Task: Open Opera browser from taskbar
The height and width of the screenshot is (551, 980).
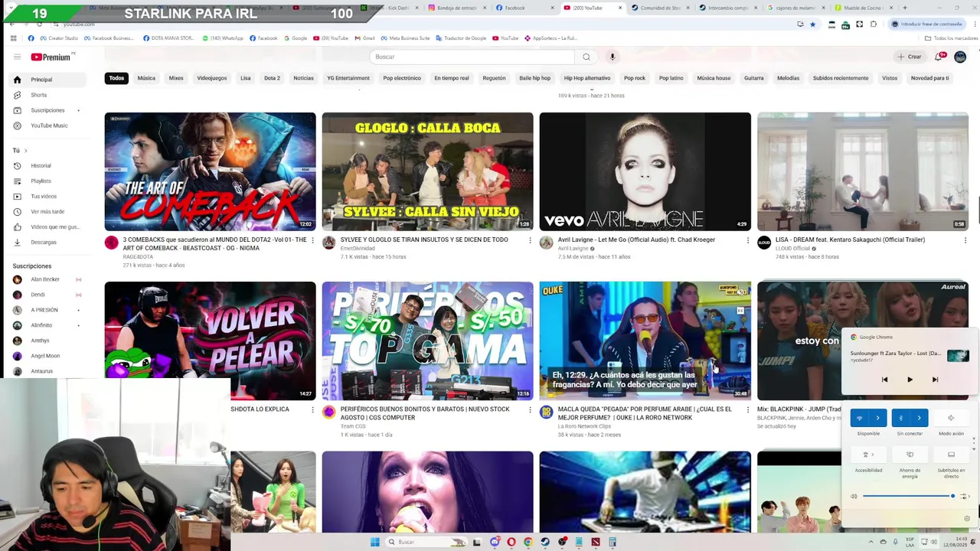Action: [511, 542]
